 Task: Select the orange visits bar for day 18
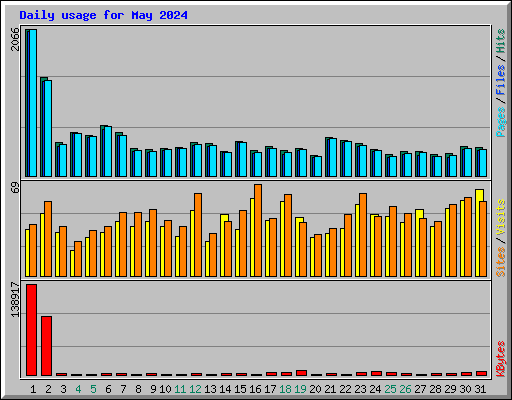coord(288,235)
